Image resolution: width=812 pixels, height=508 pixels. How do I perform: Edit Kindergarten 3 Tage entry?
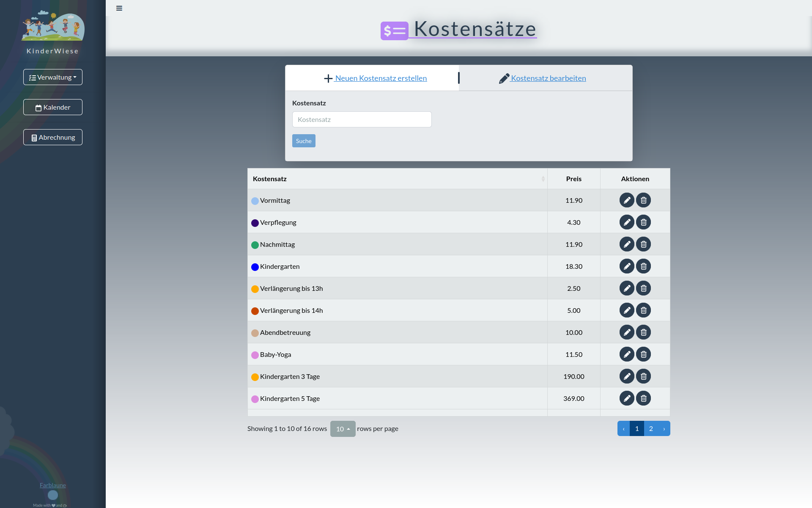click(627, 376)
